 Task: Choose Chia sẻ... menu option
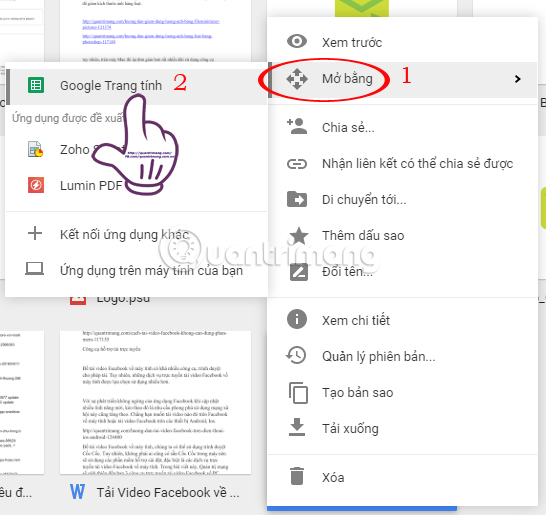[403, 127]
